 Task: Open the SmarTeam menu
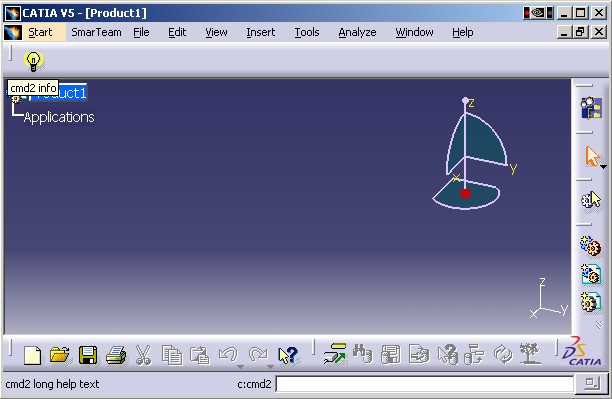(x=96, y=32)
